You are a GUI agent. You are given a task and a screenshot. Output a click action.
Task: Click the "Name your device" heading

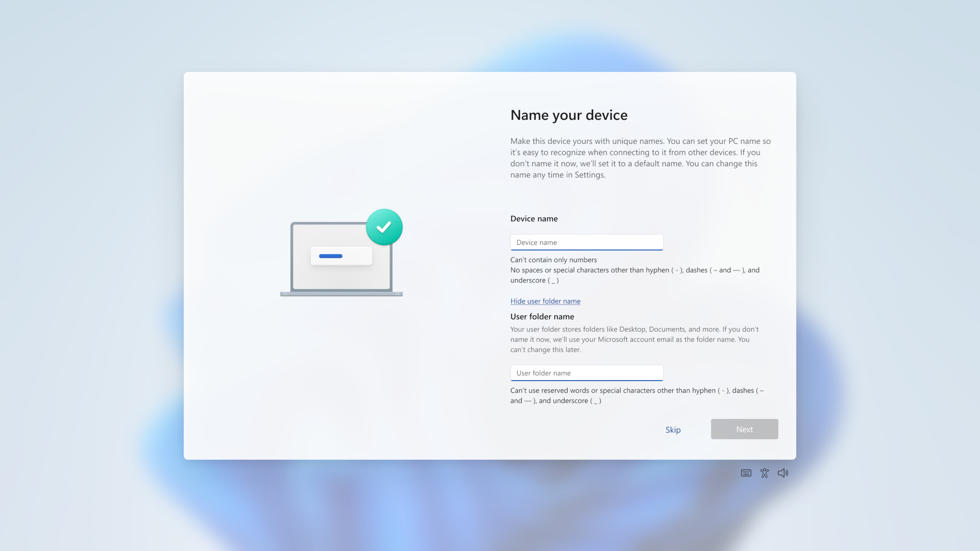[569, 115]
